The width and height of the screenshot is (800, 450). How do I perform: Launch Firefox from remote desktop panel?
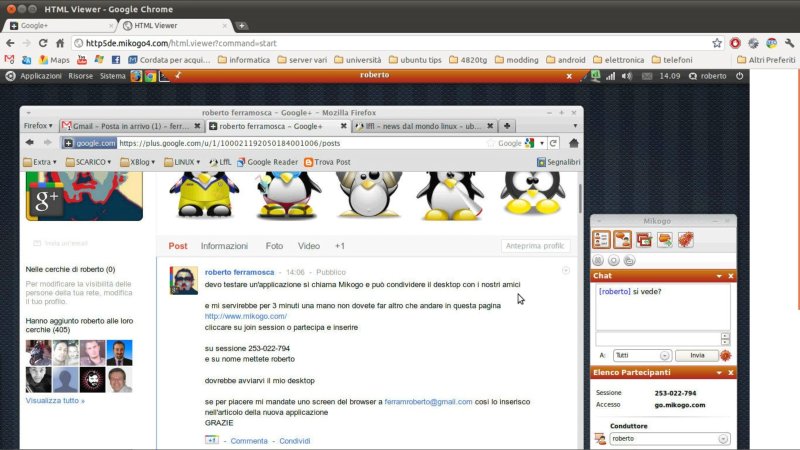click(x=136, y=76)
